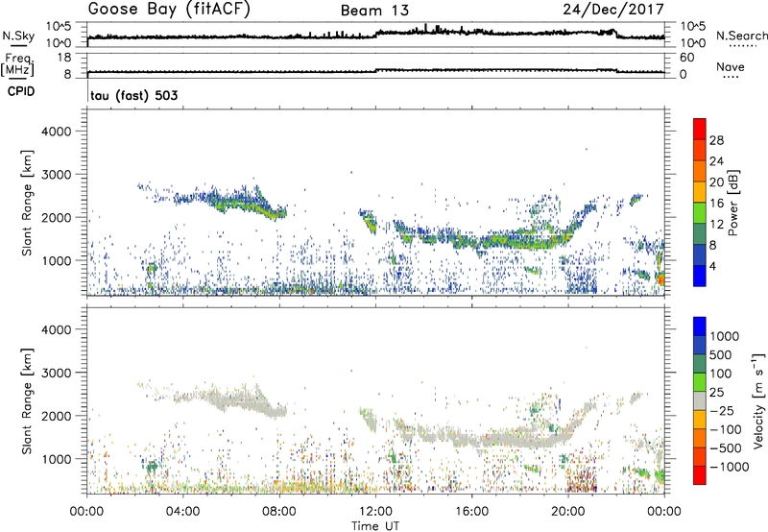Click the 'tau (fast) 503' text
Image resolution: width=768 pixels, height=532 pixels.
pos(134,95)
